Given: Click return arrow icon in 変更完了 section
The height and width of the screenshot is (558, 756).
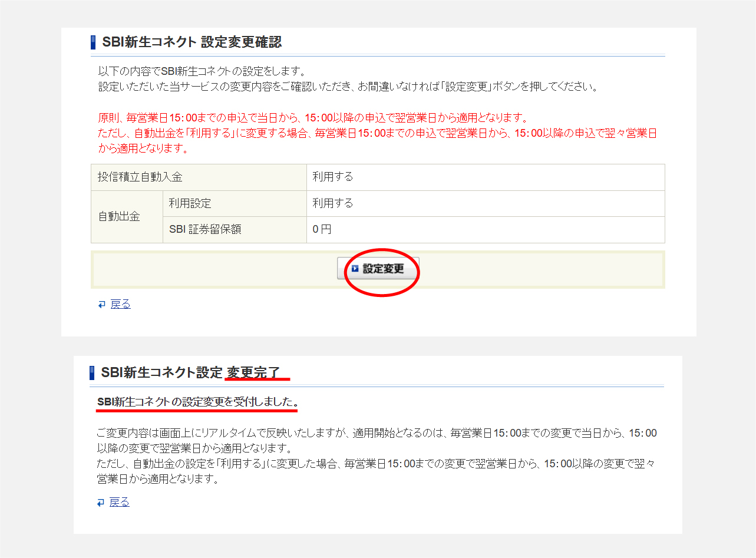Looking at the screenshot, I should [101, 503].
